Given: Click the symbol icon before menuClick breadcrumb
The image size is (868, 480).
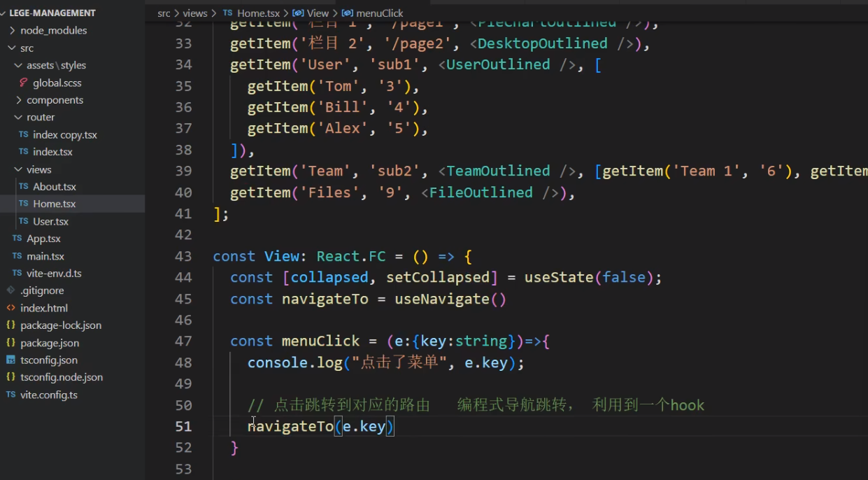Looking at the screenshot, I should 348,13.
